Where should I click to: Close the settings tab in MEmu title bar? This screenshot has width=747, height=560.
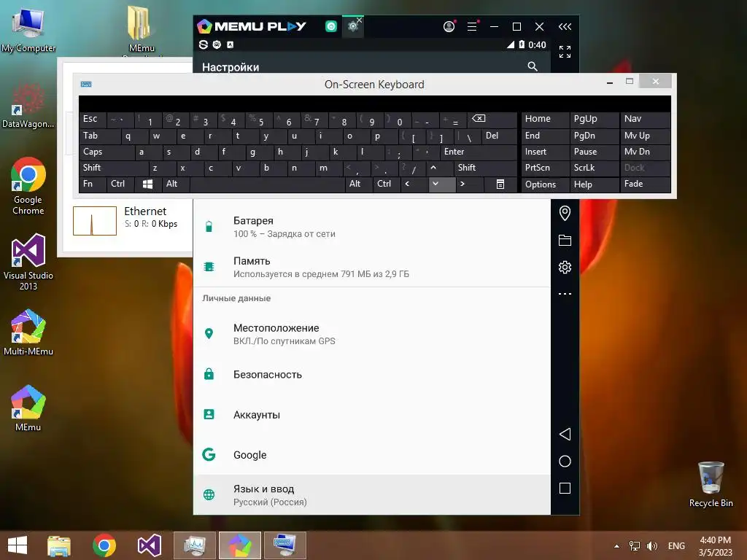click(x=359, y=20)
